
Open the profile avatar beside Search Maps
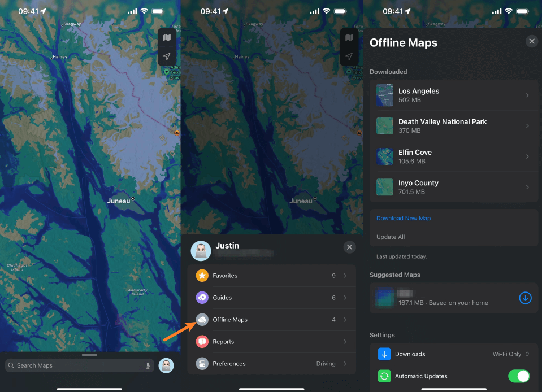click(166, 365)
